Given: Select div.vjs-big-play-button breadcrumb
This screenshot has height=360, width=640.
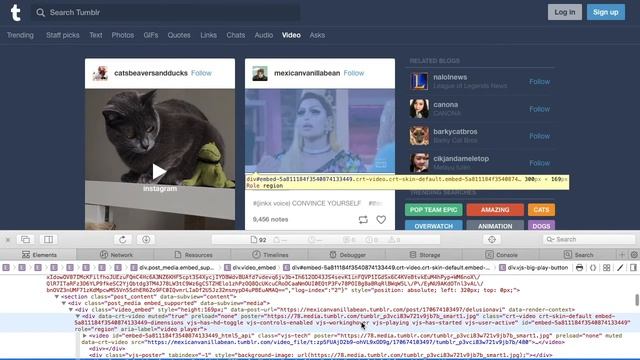Looking at the screenshot, I should [x=533, y=268].
